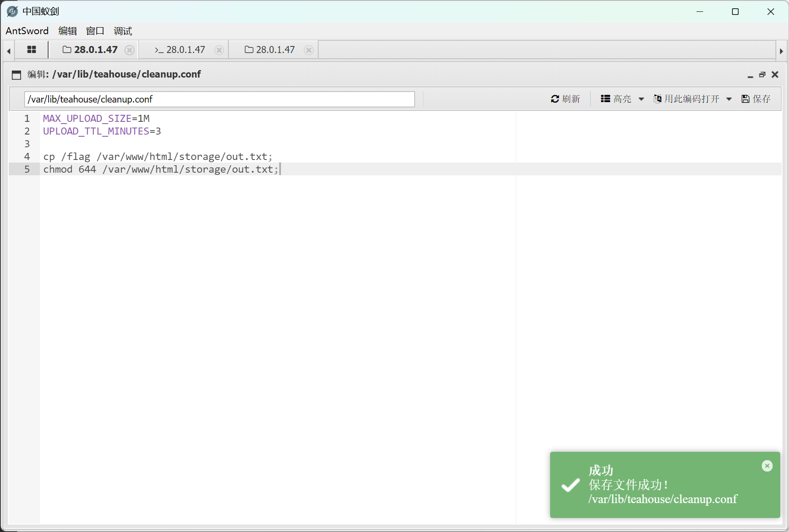Viewport: 789px width, 532px height.
Task: Dismiss the green 成功 notification
Action: (767, 466)
